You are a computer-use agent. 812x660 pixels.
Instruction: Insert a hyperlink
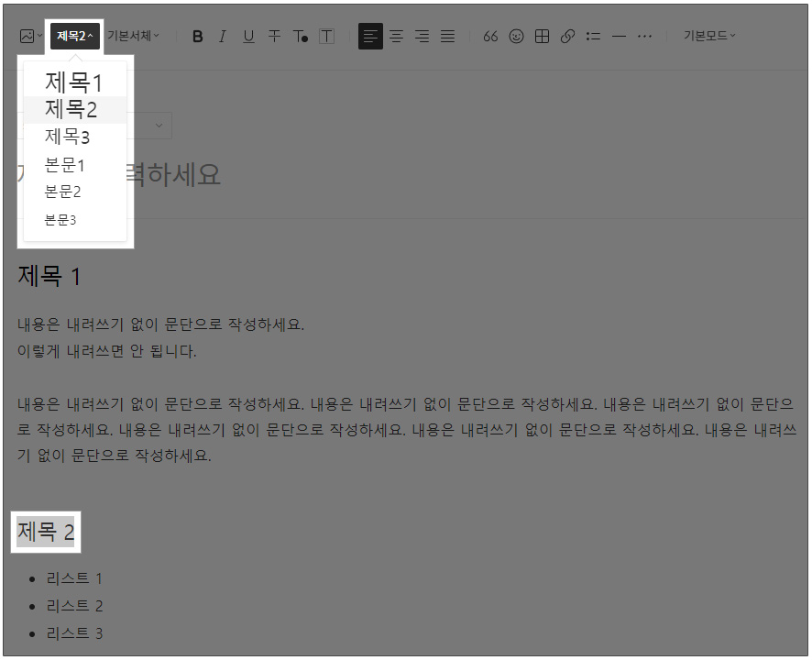click(567, 37)
